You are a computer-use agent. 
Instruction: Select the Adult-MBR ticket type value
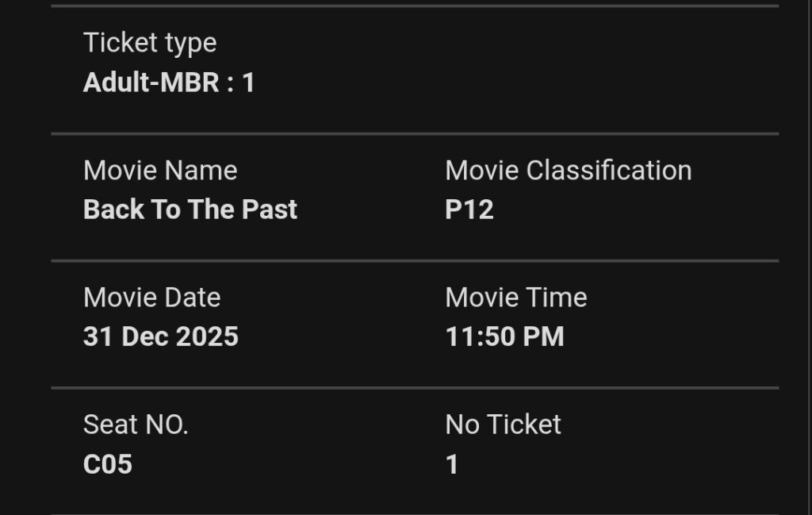[169, 83]
